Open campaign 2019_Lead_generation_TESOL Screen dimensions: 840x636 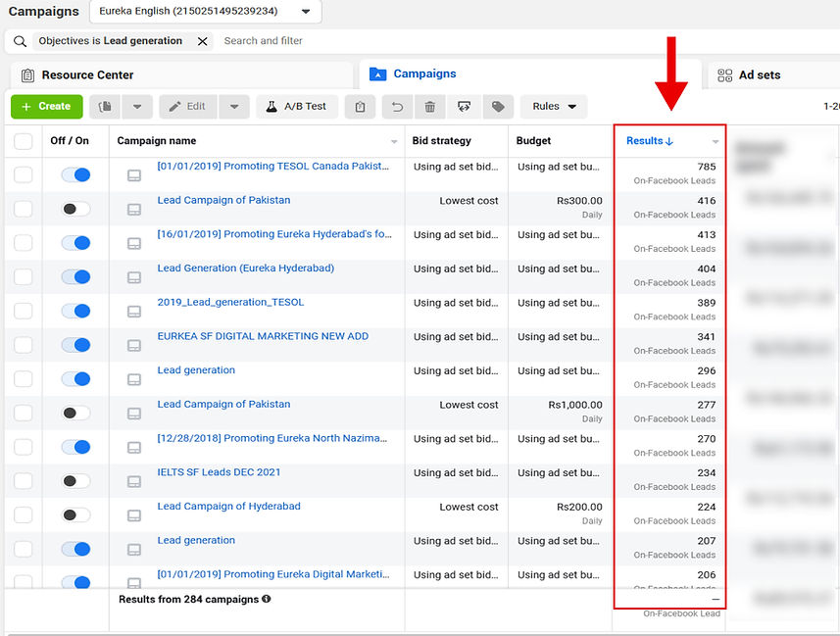click(230, 302)
